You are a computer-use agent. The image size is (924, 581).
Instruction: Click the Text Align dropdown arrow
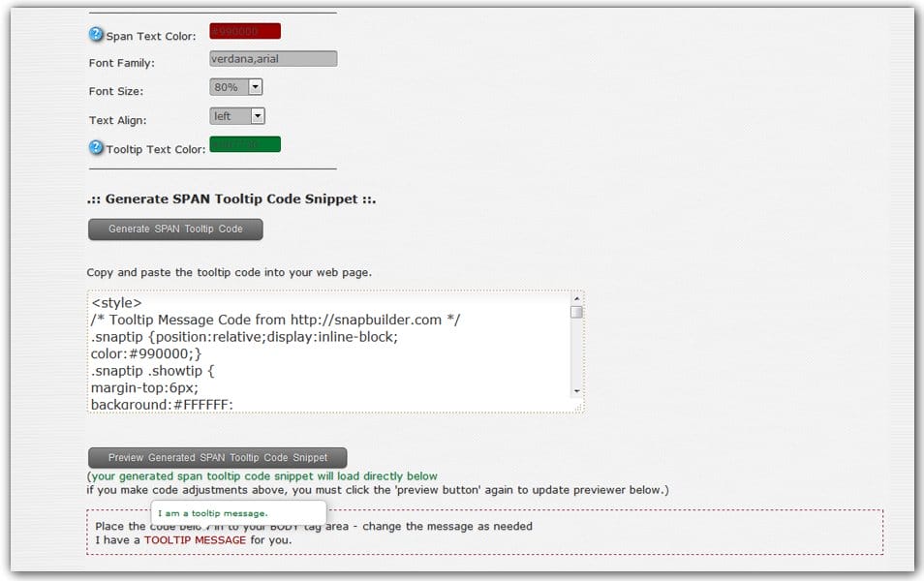point(255,115)
